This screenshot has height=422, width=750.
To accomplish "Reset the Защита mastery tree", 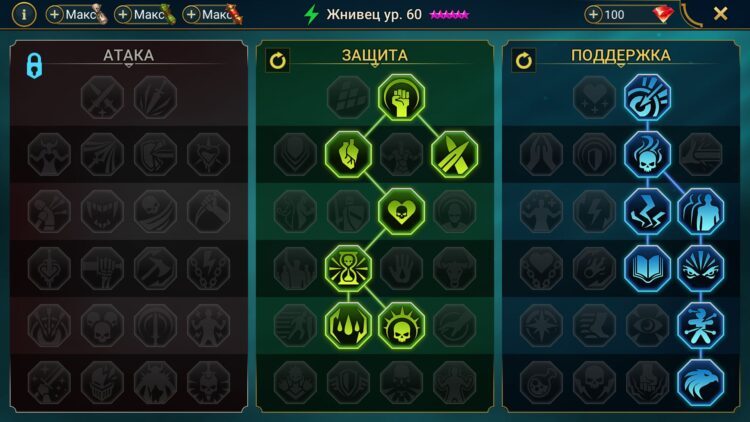I will (x=277, y=61).
